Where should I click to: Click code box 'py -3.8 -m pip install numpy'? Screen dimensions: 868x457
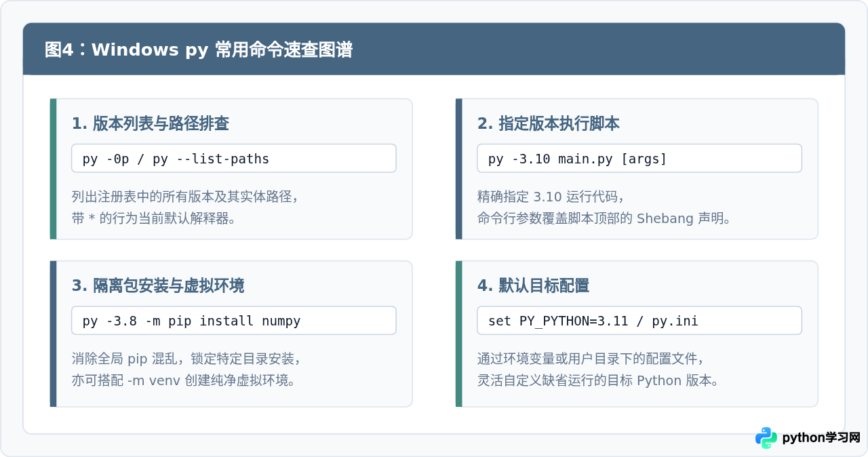234,320
